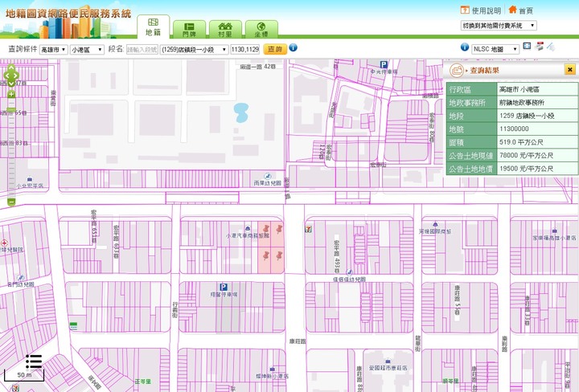This screenshot has width=579, height=392.
Task: Click the red cross hospital icon
Action: coord(5,243)
